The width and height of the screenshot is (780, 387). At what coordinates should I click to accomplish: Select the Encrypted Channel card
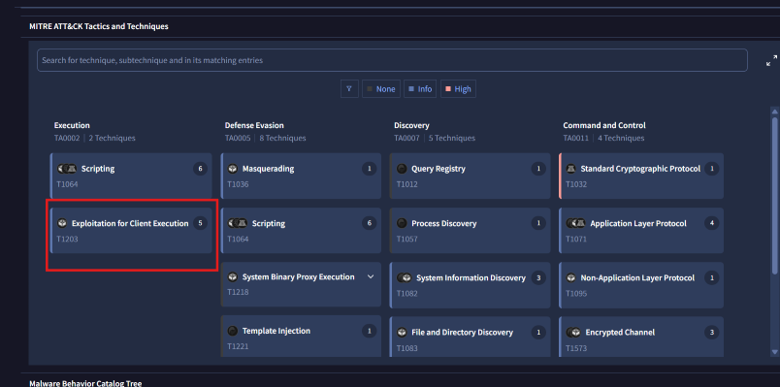click(x=641, y=337)
